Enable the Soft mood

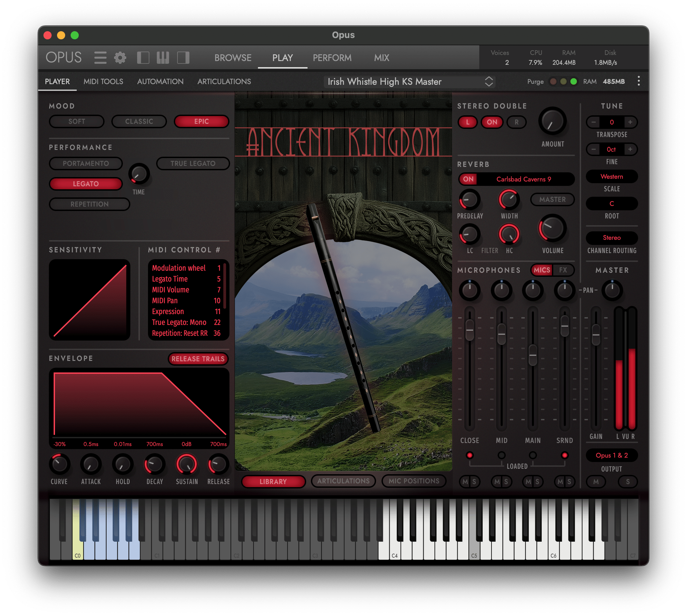[77, 121]
